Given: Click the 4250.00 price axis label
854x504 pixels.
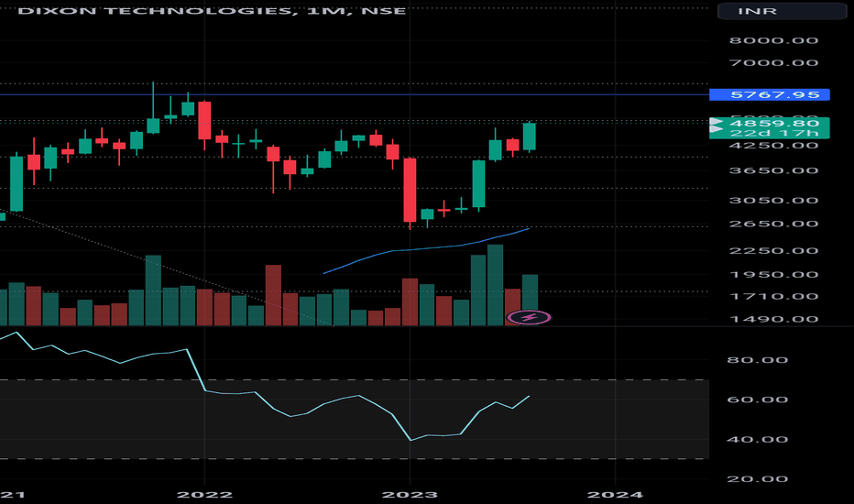Looking at the screenshot, I should (773, 146).
